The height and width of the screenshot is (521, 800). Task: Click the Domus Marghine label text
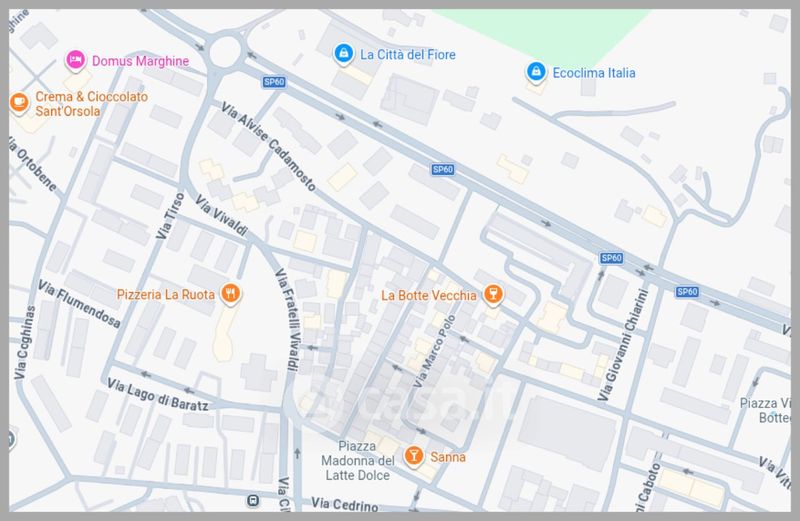140,61
